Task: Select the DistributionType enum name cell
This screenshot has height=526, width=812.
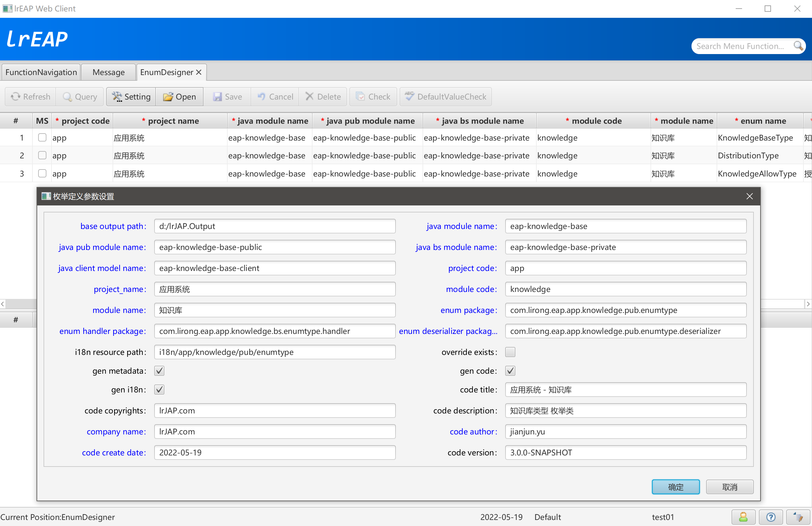Action: pyautogui.click(x=760, y=156)
